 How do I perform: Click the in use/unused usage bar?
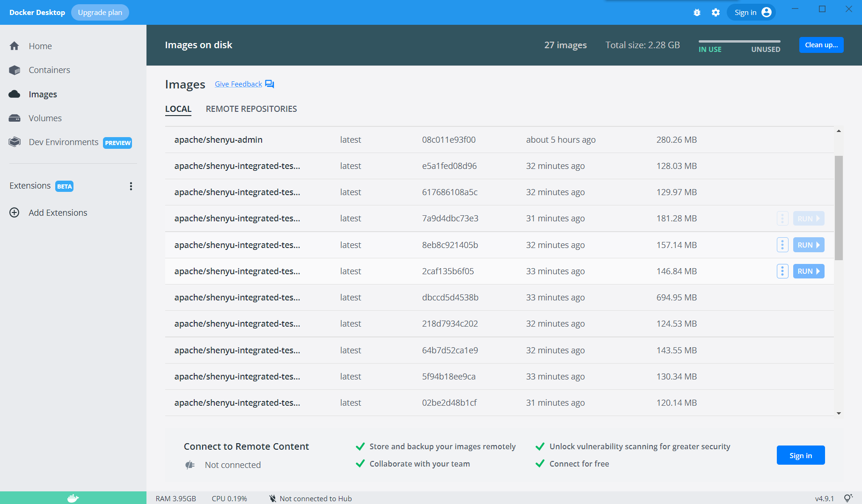tap(739, 41)
